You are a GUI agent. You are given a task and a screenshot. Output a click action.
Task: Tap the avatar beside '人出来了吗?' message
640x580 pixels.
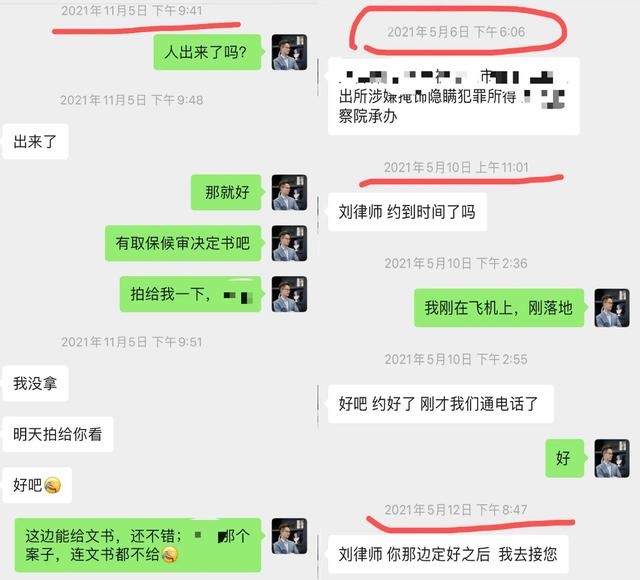point(289,52)
